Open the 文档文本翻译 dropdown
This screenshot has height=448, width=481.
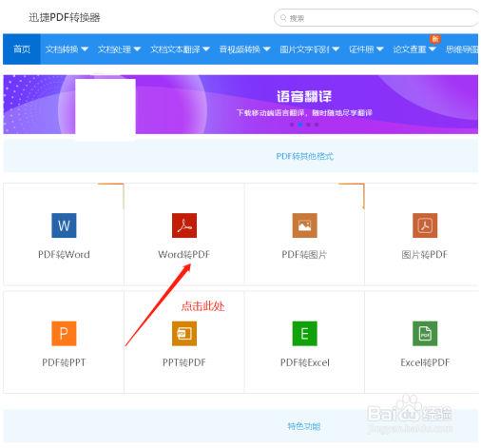pos(180,49)
